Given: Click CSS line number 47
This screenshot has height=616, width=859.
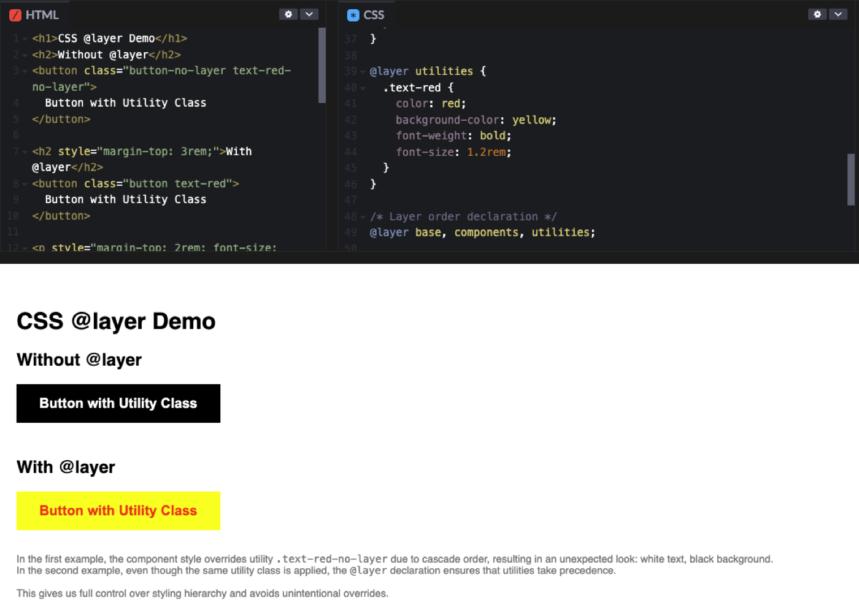Looking at the screenshot, I should pos(350,200).
